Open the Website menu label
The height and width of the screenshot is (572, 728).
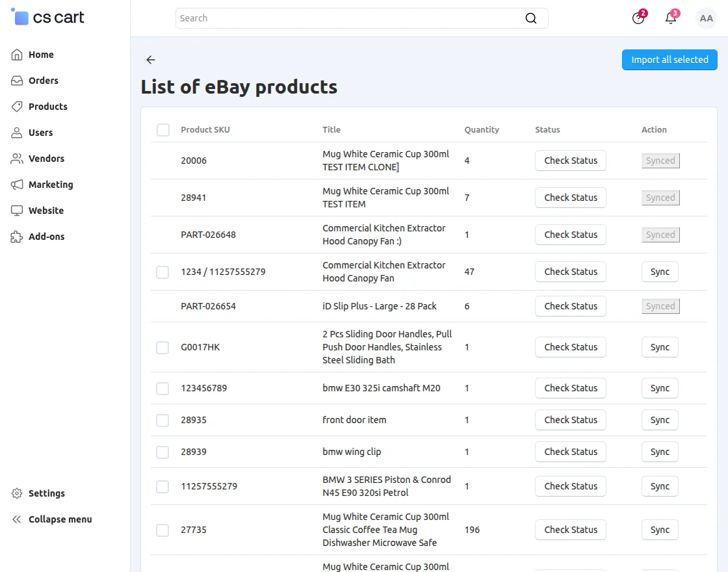[x=46, y=211]
